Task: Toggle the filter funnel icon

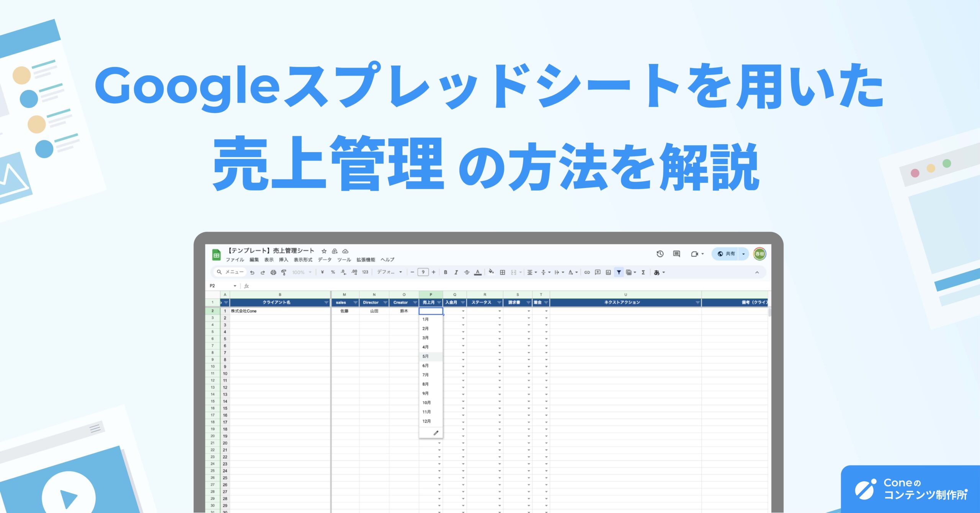Action: (619, 272)
